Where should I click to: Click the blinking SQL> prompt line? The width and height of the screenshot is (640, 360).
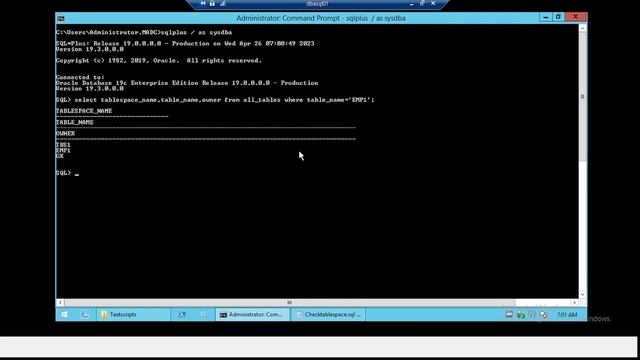(67, 173)
